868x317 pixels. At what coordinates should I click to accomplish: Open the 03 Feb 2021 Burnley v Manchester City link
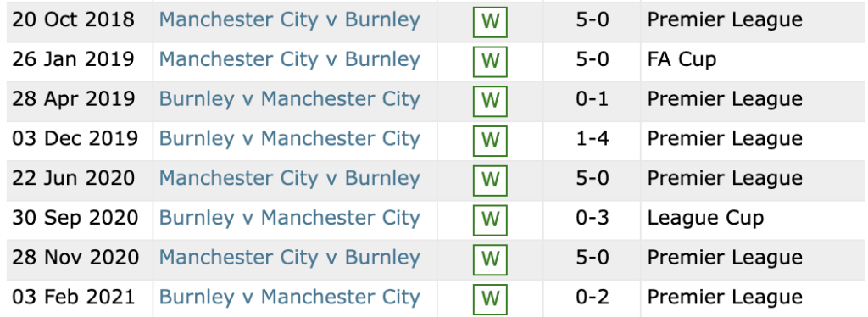290,298
